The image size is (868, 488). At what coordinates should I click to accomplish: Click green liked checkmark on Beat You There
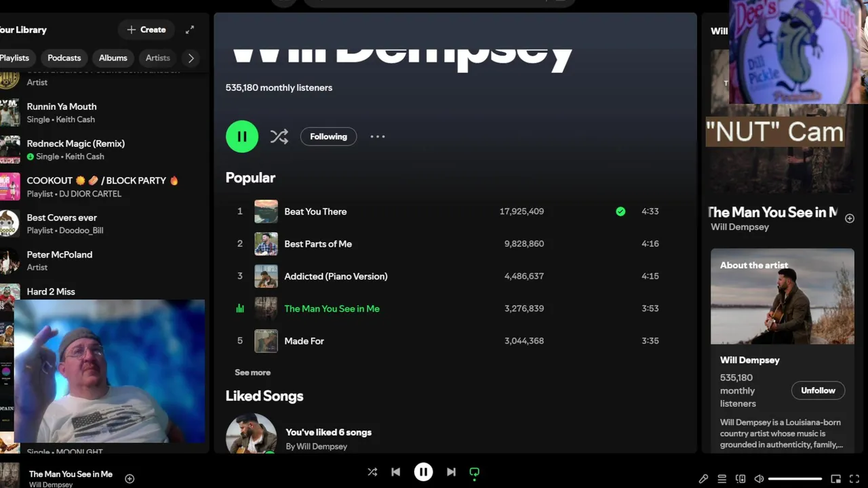[620, 211]
